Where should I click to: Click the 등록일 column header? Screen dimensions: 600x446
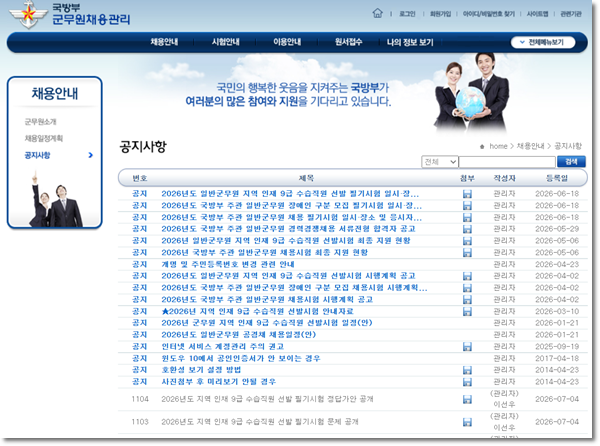(557, 178)
